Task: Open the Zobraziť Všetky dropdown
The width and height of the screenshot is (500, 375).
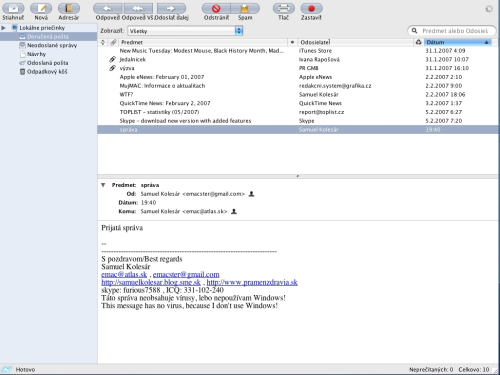Action: point(185,31)
